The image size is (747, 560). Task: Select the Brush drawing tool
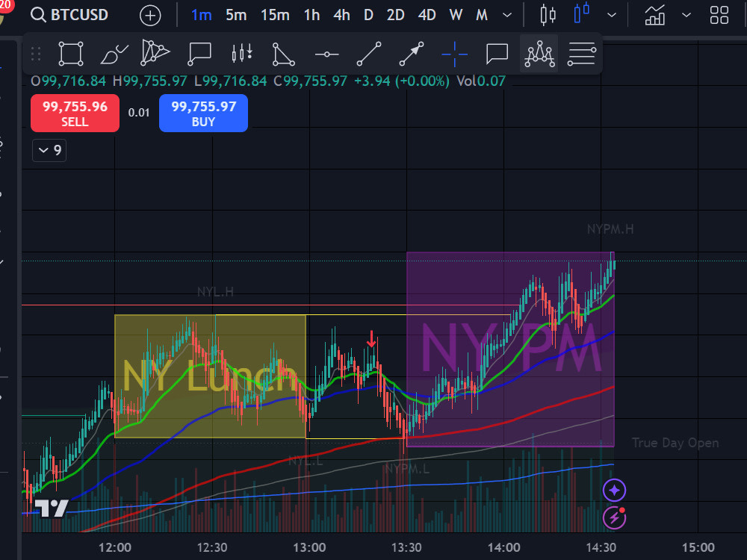click(114, 54)
